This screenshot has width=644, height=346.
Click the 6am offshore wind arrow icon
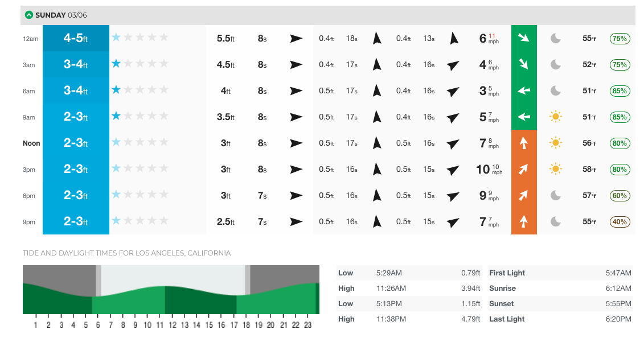tap(524, 90)
